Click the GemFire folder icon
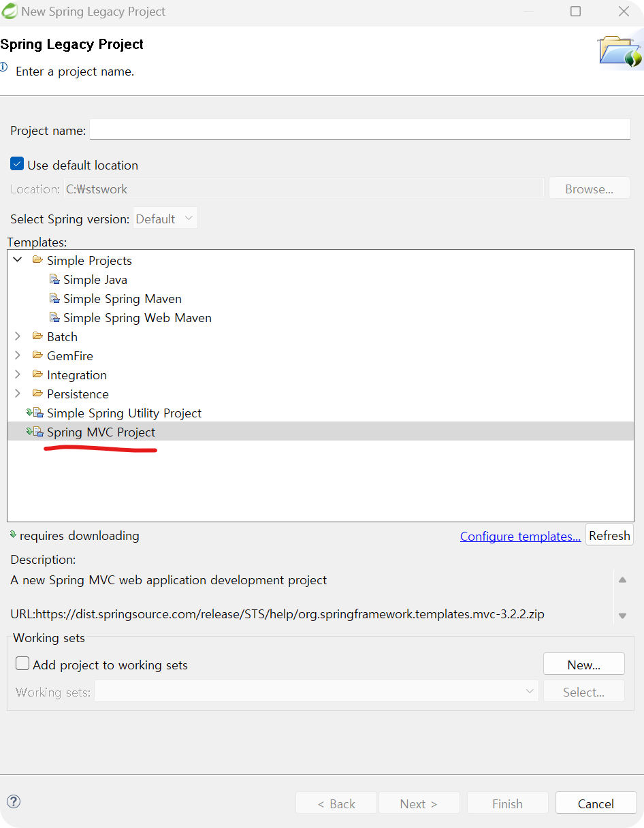 (x=37, y=355)
